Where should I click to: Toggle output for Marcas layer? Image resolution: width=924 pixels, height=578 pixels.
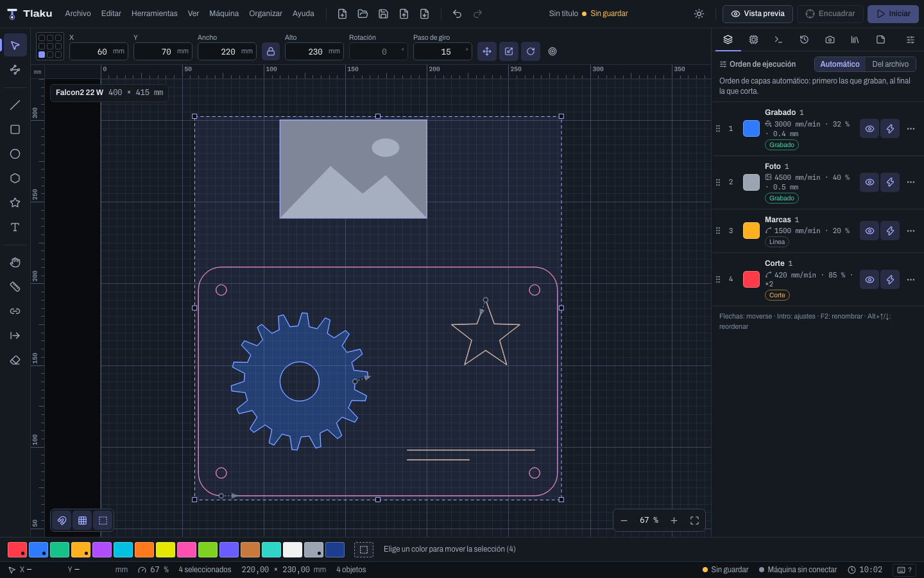click(890, 231)
